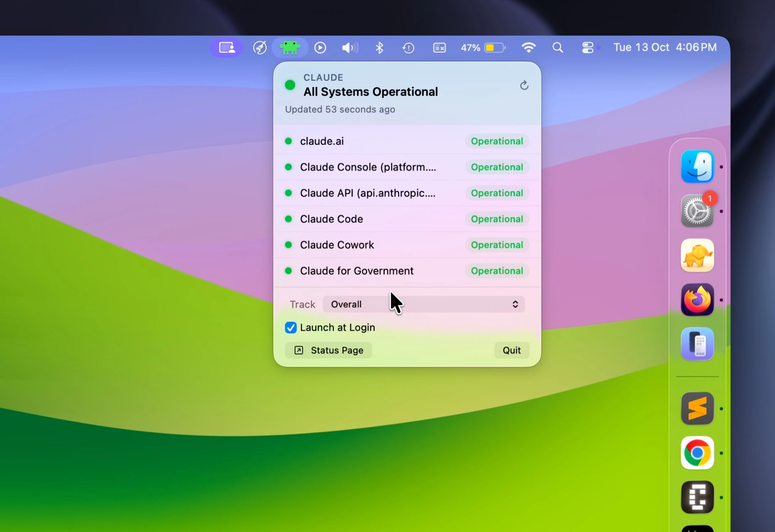Click the refresh icon in Claude status popup
775x532 pixels.
[x=524, y=85]
